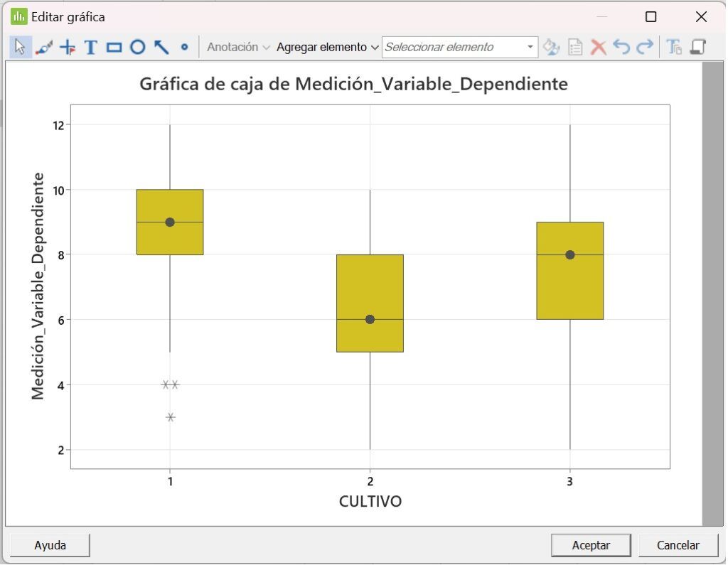728x565 pixels.
Task: Expand the Agregar elemento menu
Action: click(x=325, y=46)
